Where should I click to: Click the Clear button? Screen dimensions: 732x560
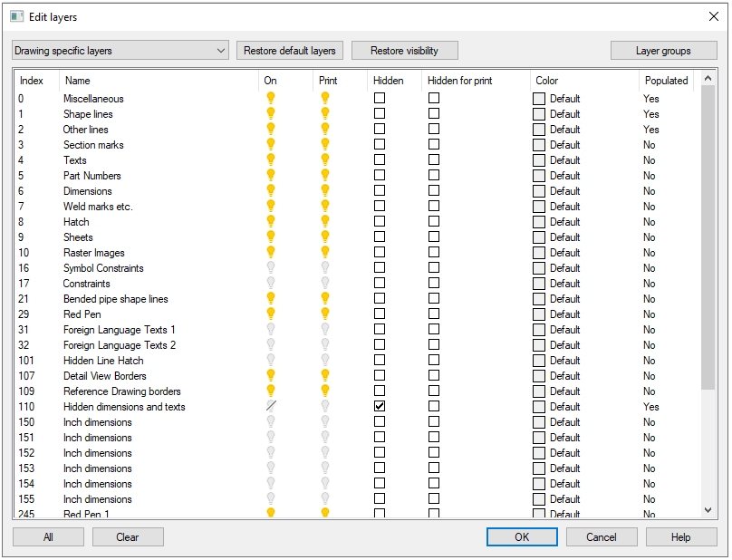[x=128, y=537]
